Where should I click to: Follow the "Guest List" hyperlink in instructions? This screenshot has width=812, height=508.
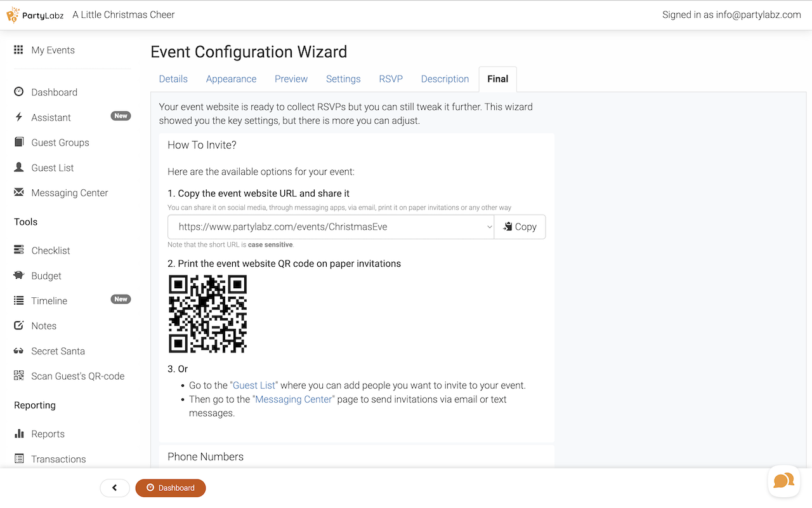[254, 385]
